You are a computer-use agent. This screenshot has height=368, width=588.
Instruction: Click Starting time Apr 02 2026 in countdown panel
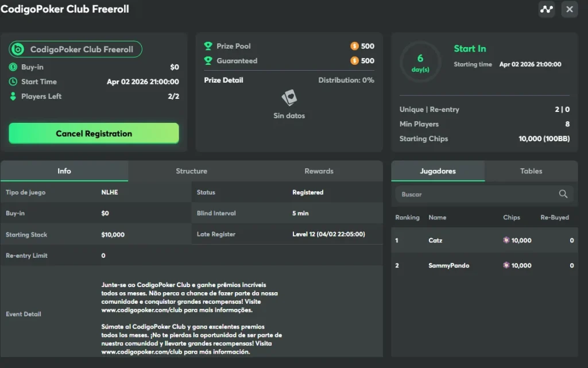508,64
